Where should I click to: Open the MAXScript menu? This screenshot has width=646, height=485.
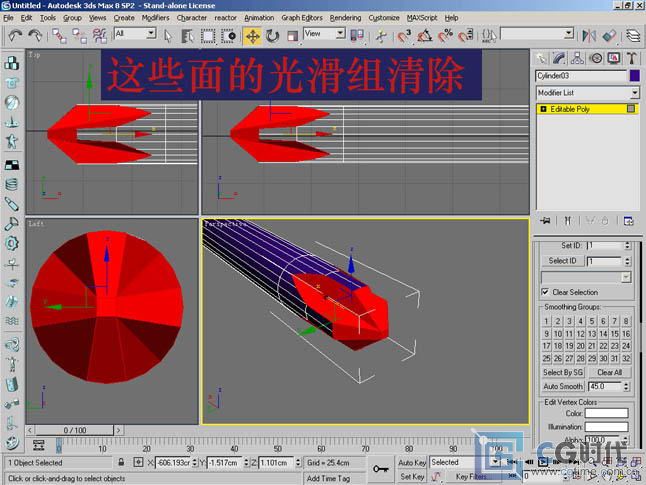422,18
